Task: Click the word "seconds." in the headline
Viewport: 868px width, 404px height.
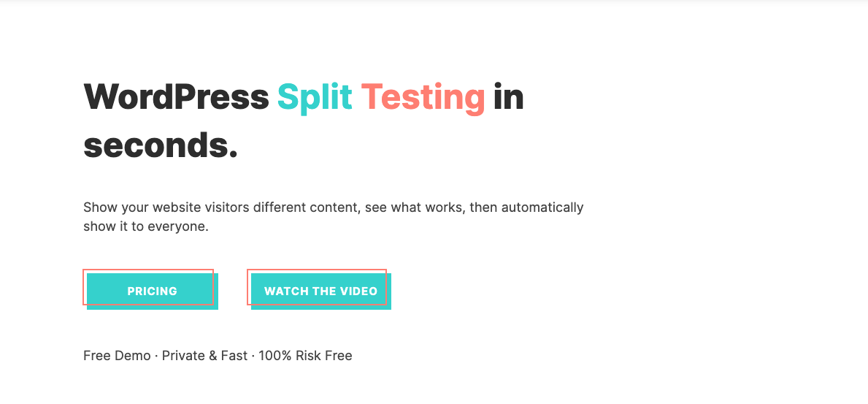Action: click(161, 145)
